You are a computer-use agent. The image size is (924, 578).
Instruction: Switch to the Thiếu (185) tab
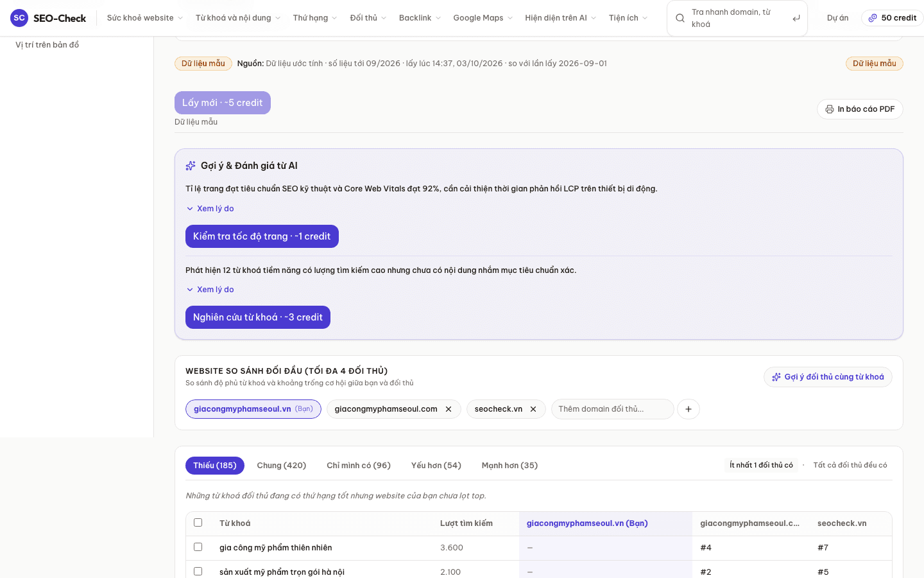(215, 466)
